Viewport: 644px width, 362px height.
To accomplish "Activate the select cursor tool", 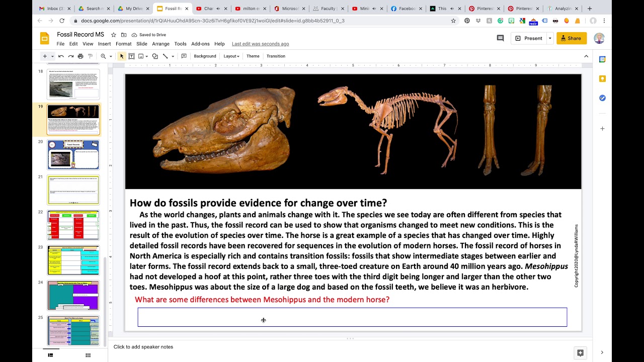I will click(x=122, y=56).
